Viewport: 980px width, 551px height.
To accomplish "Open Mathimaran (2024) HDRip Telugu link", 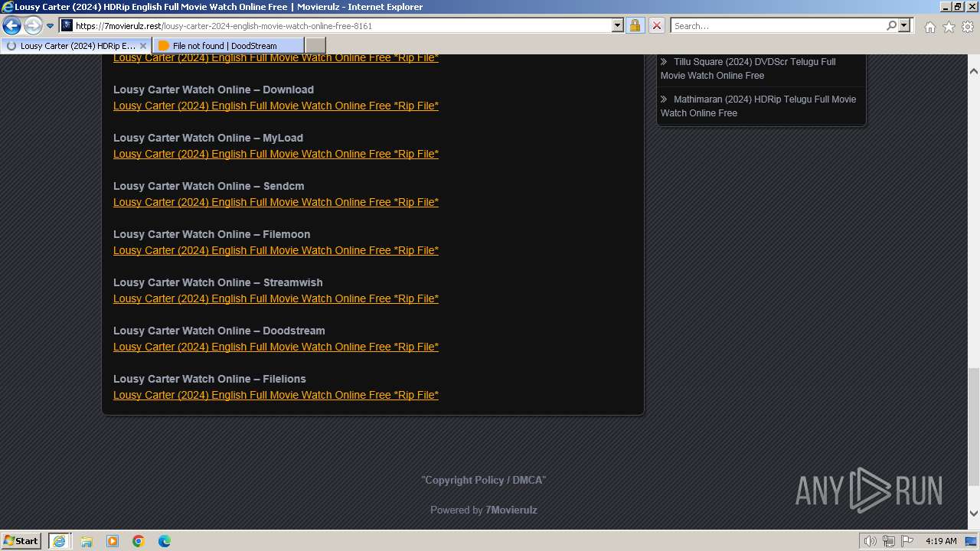I will 758,106.
